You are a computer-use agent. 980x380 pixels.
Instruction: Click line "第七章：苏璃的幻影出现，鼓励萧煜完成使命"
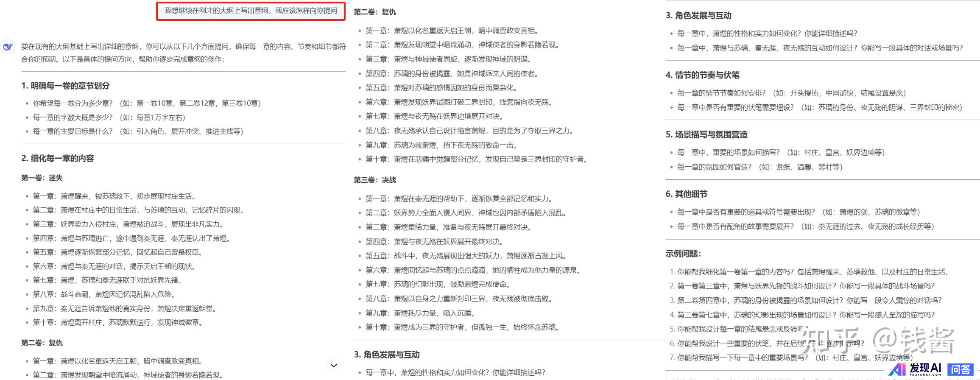pos(438,284)
